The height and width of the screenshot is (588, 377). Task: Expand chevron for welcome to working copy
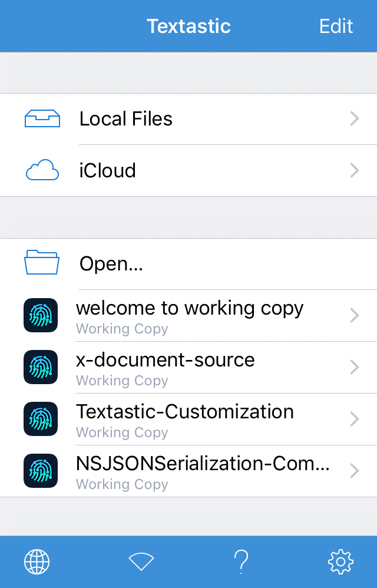354,315
